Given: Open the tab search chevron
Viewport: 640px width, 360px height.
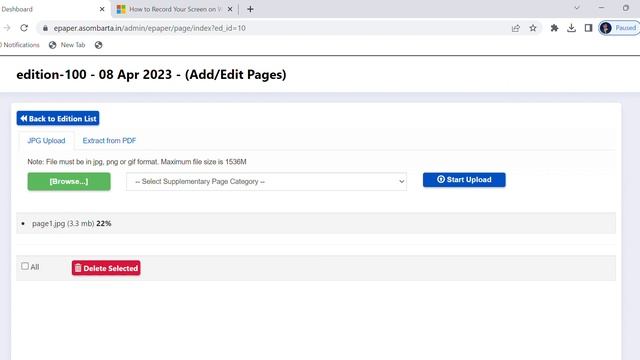Looking at the screenshot, I should 577,8.
